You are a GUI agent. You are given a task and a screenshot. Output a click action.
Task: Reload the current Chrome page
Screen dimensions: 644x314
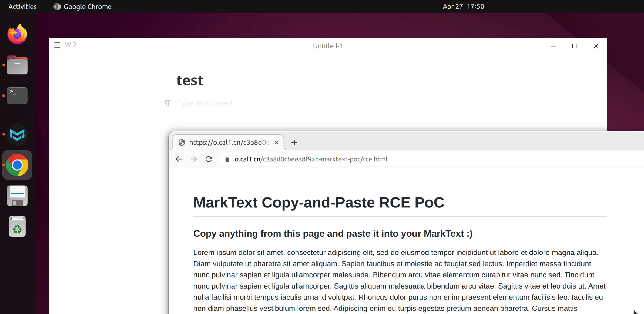[209, 159]
